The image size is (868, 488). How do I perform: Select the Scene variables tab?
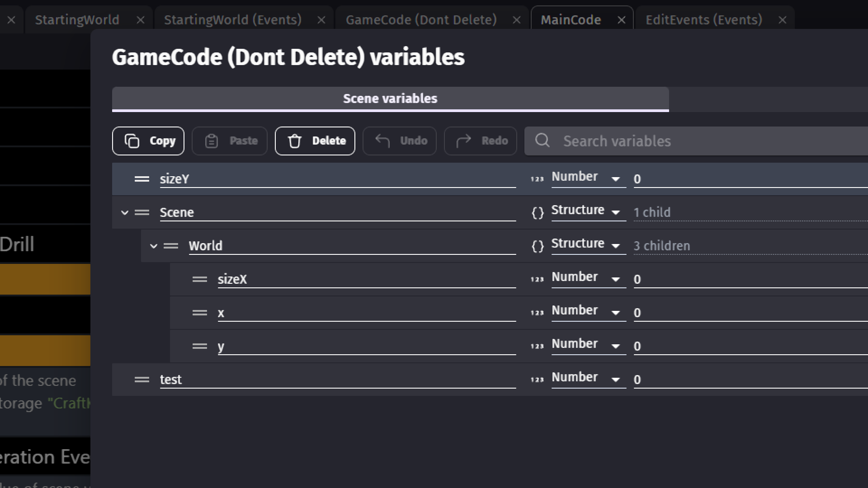pyautogui.click(x=390, y=99)
